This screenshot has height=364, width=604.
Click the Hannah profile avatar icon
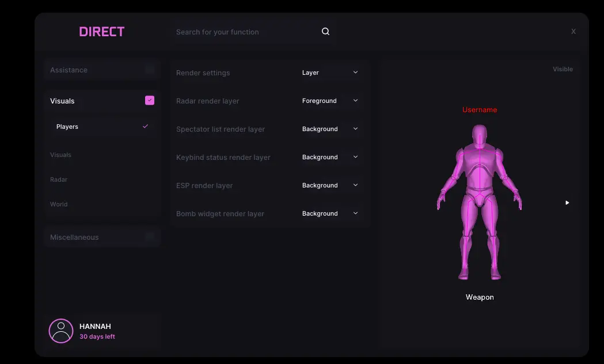(61, 331)
